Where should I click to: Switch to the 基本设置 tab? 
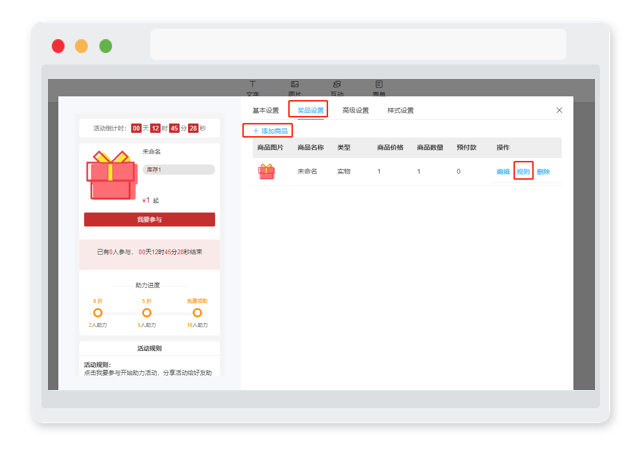(x=266, y=110)
